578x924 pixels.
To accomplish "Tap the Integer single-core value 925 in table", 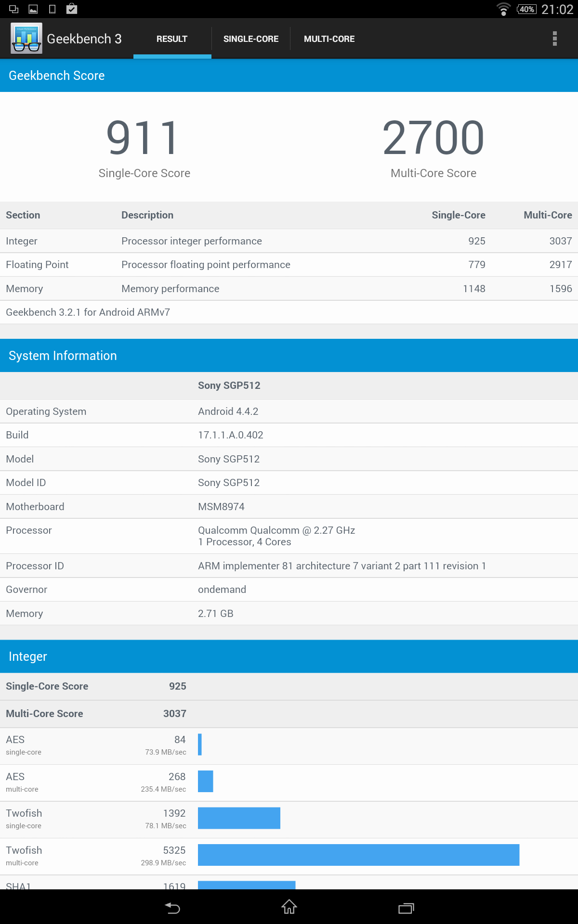I will (x=477, y=241).
